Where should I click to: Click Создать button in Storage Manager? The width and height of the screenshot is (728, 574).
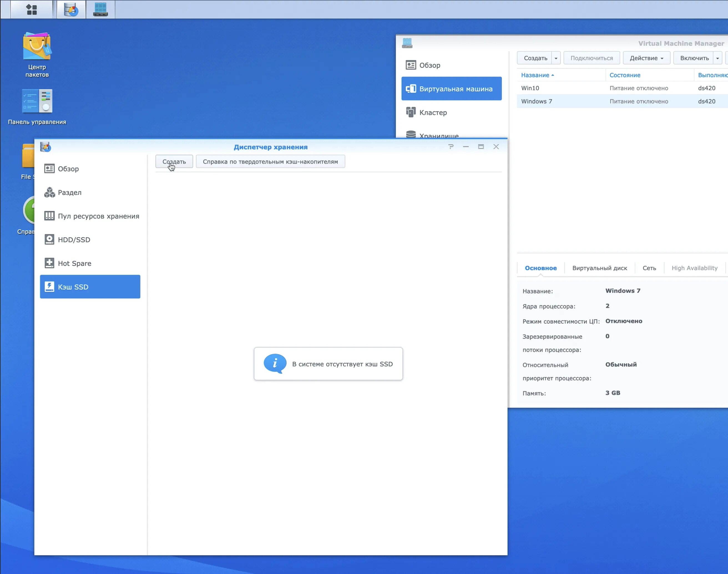pyautogui.click(x=174, y=162)
